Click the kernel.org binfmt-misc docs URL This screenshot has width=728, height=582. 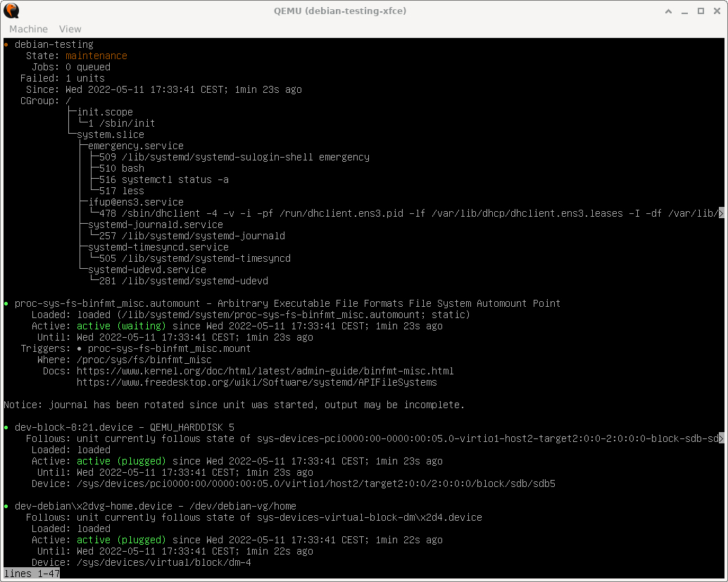point(265,371)
